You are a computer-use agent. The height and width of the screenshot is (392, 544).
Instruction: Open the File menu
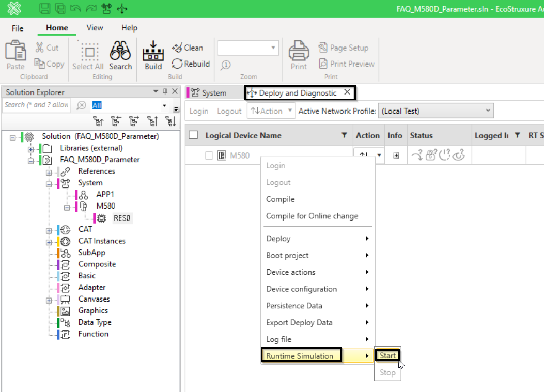[18, 28]
